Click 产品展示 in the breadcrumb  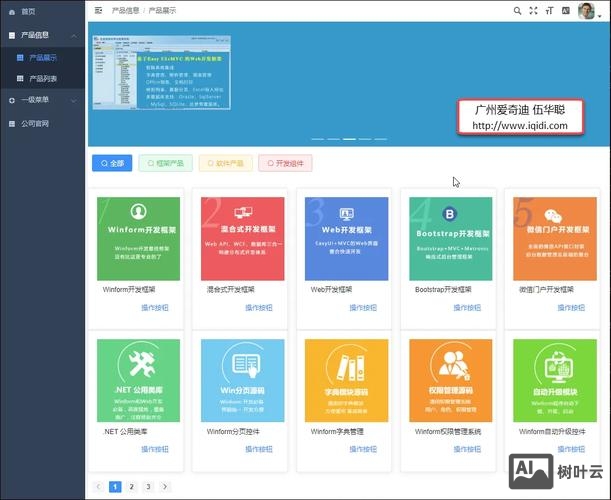pyautogui.click(x=162, y=11)
